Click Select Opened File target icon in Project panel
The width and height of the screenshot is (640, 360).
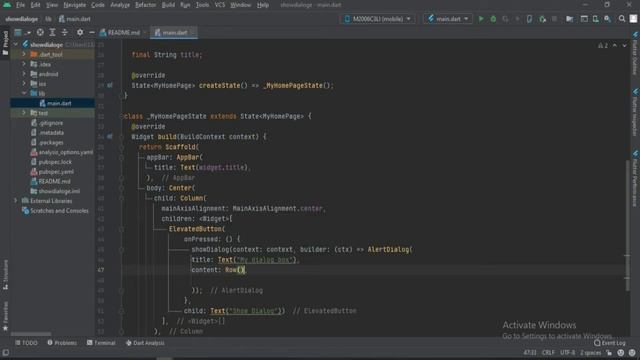[40, 32]
